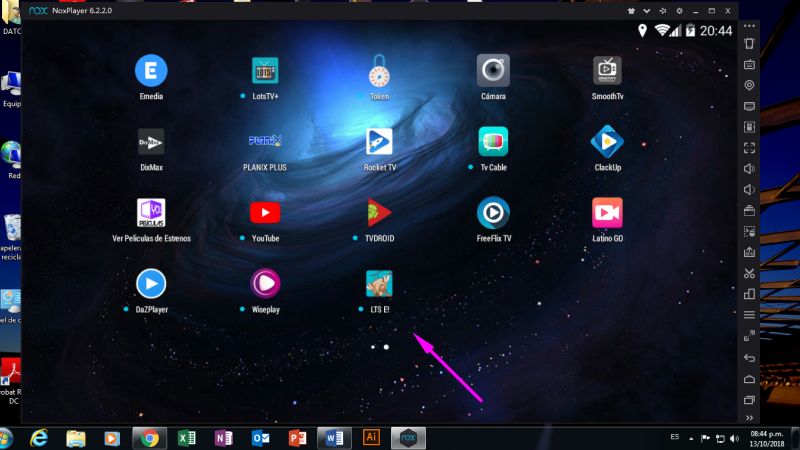This screenshot has height=450, width=800.
Task: Click Nox fullscreen sidebar icon
Action: tap(749, 148)
